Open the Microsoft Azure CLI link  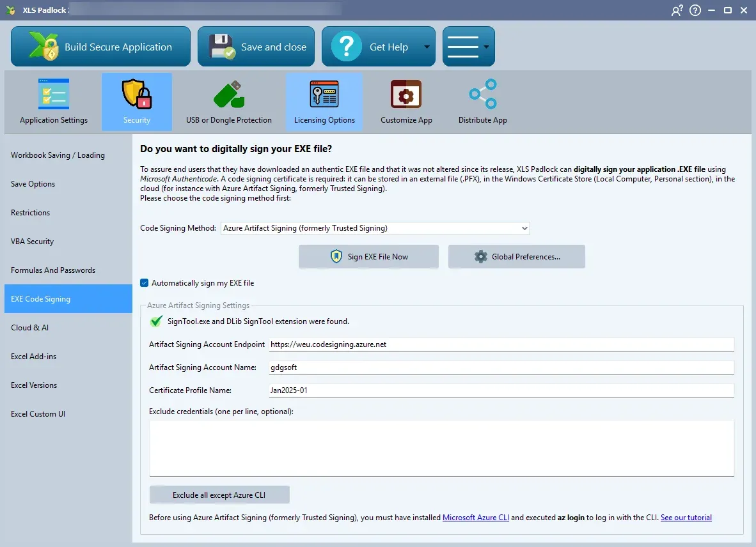click(475, 517)
